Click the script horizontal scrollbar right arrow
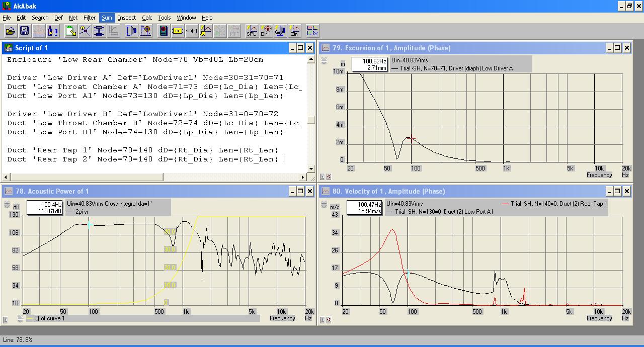Viewport: 644px width, 347px height. pyautogui.click(x=303, y=177)
